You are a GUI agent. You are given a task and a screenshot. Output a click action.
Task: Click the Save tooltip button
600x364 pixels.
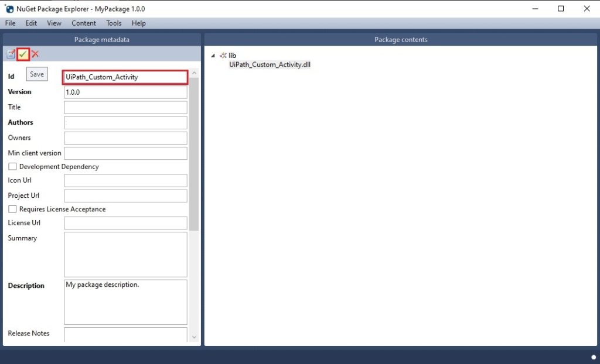pyautogui.click(x=37, y=74)
